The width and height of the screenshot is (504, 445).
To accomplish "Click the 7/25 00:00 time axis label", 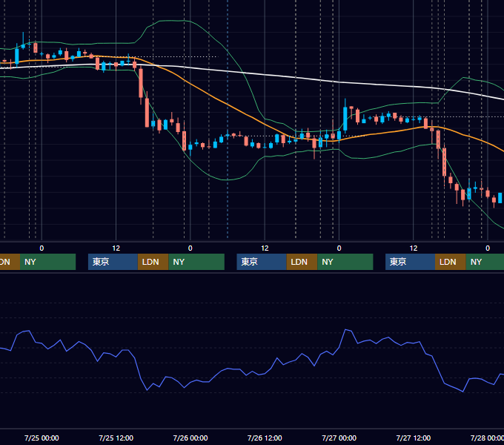I will [x=42, y=438].
